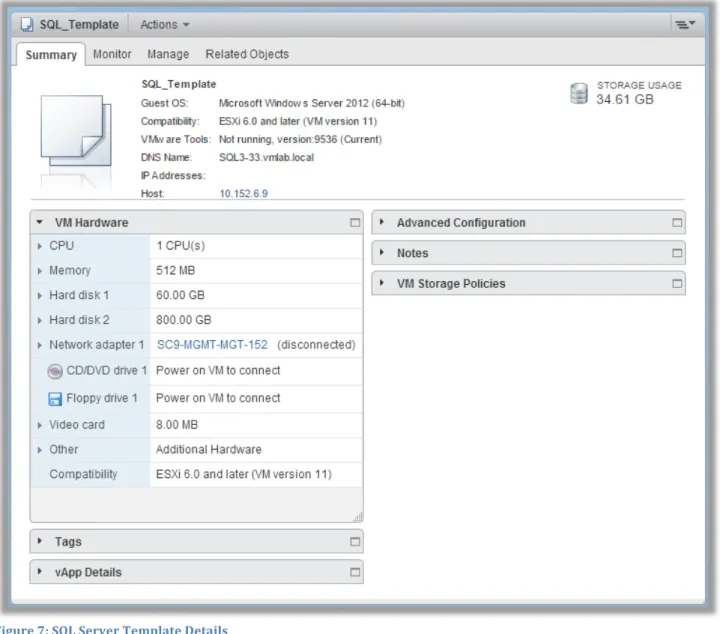Click the storage usage database icon

579,93
